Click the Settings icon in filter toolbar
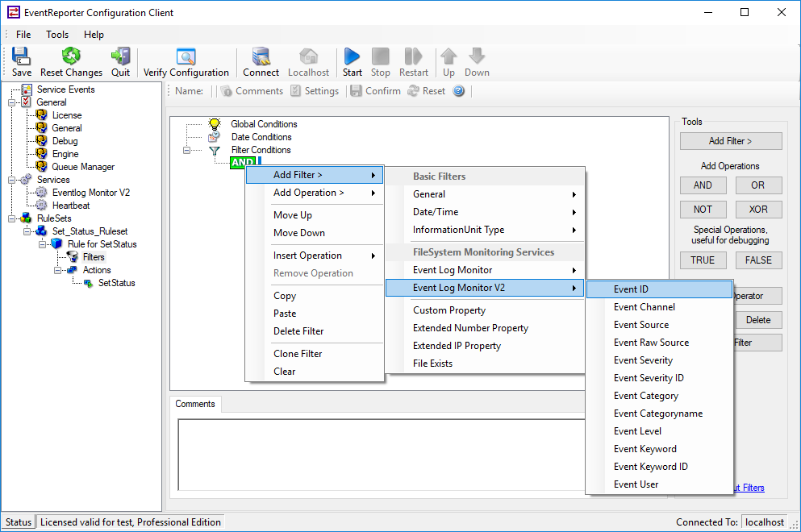Screen dimensions: 801x532 296,91
